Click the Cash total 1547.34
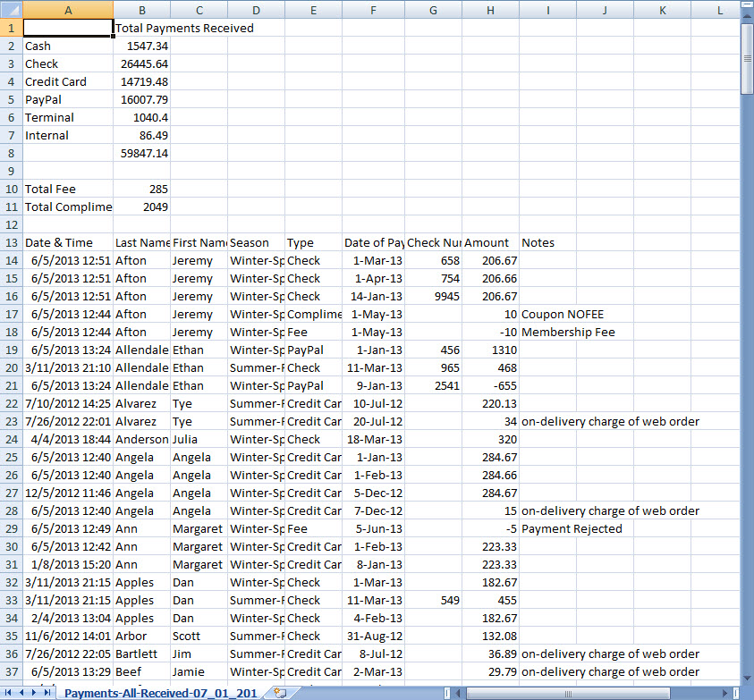 coord(142,46)
